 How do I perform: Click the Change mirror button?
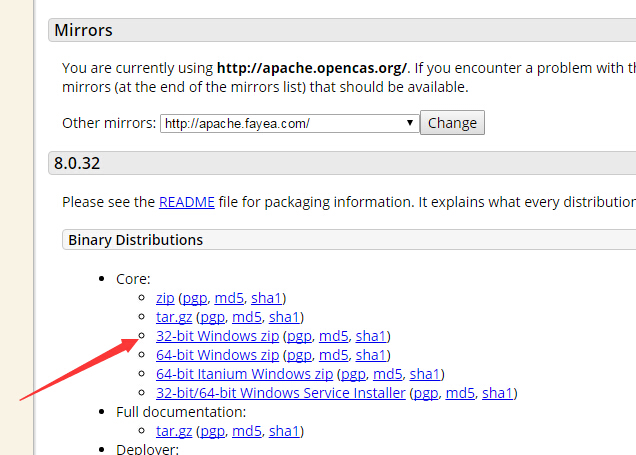(x=452, y=123)
